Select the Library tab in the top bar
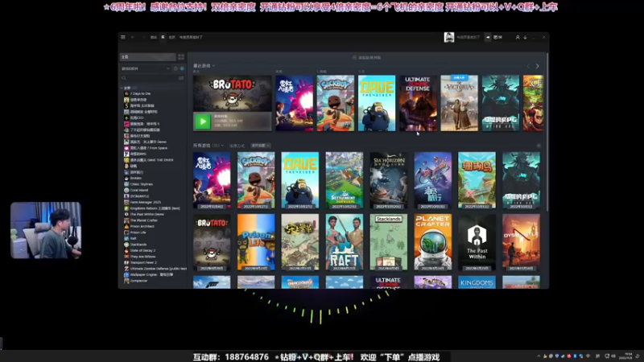644x362 pixels. (163, 37)
